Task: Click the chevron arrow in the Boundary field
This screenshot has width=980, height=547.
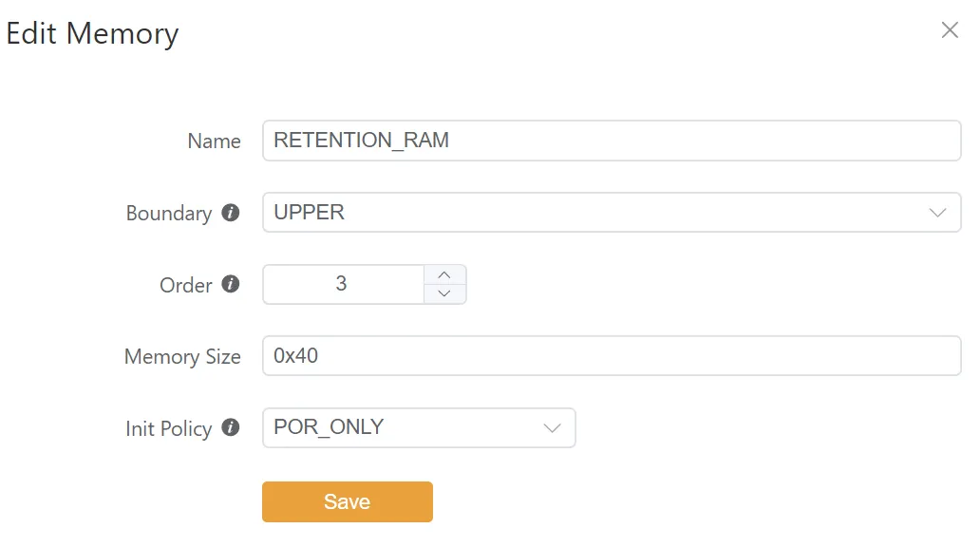Action: click(937, 213)
